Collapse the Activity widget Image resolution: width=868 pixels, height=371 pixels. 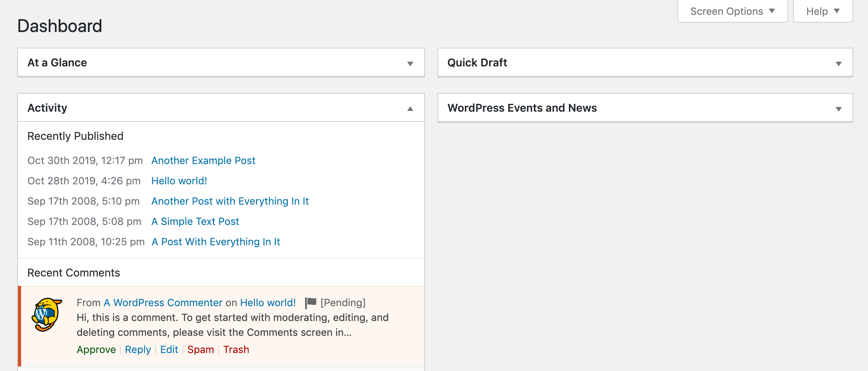(409, 108)
